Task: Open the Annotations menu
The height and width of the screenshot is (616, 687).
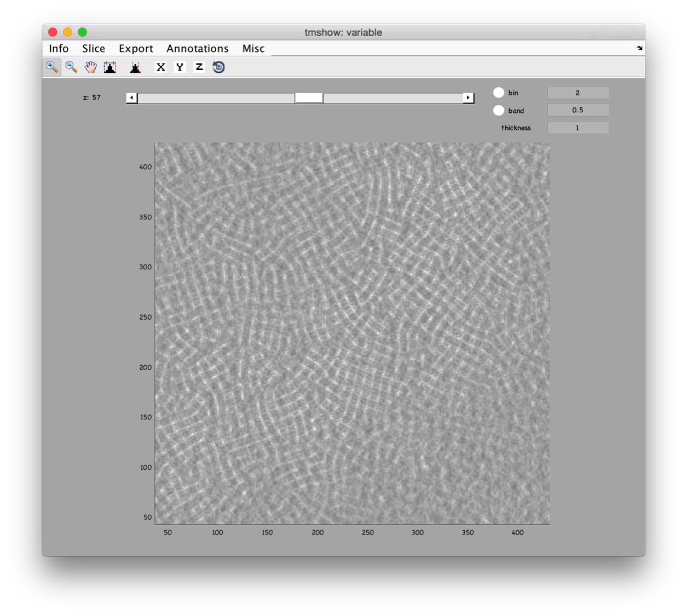Action: tap(198, 49)
